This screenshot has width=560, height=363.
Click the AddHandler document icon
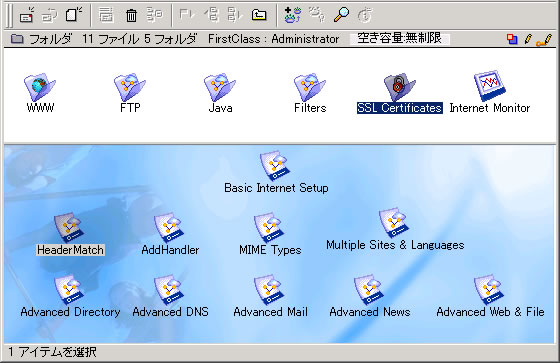coord(169,228)
